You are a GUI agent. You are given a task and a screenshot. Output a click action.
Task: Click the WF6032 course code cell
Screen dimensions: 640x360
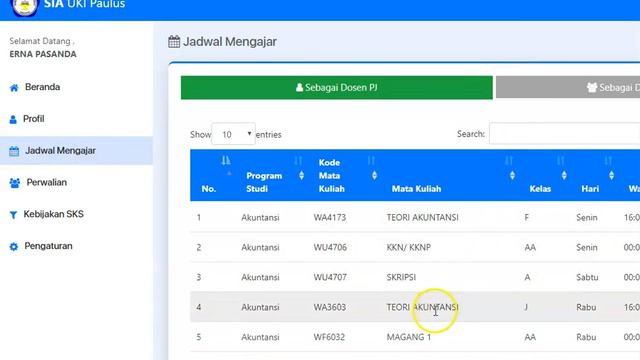pyautogui.click(x=329, y=337)
